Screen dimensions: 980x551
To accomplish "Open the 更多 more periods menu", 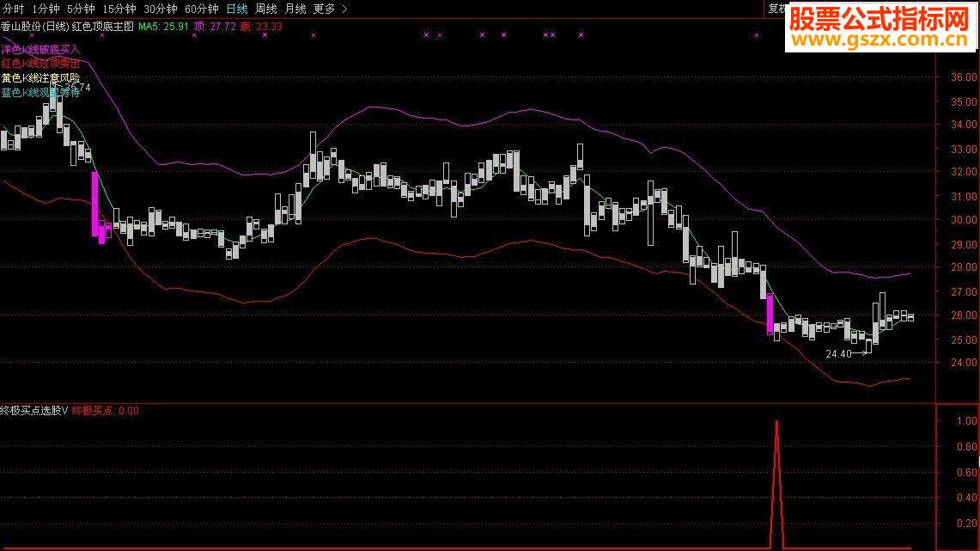I will click(x=324, y=9).
